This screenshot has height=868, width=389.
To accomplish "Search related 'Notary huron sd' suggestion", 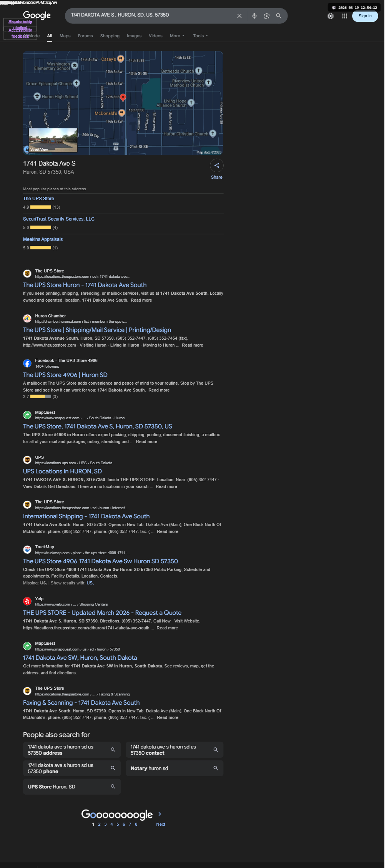I will pos(175,768).
